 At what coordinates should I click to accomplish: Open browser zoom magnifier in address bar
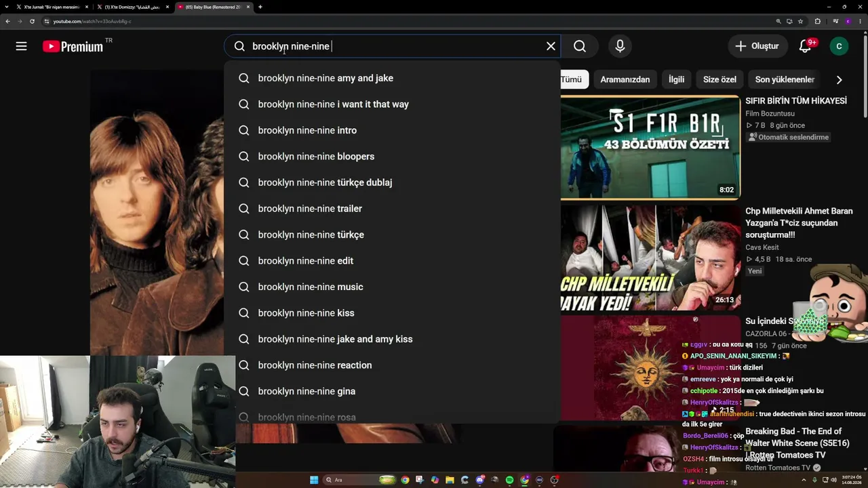[x=778, y=21]
